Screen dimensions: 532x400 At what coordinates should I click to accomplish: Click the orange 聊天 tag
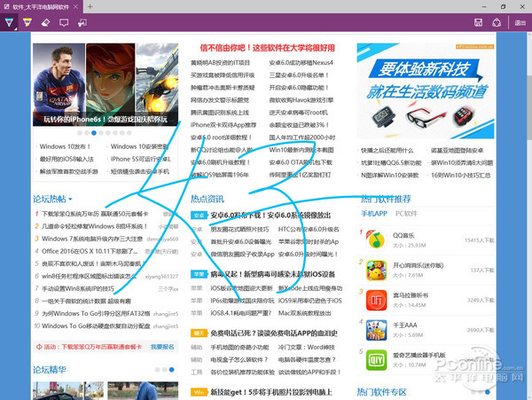click(x=199, y=333)
